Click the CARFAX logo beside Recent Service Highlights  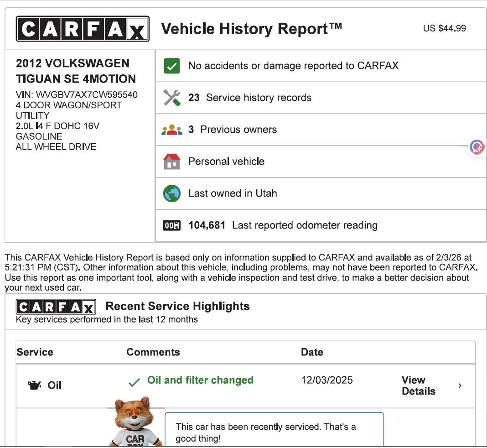coord(56,306)
